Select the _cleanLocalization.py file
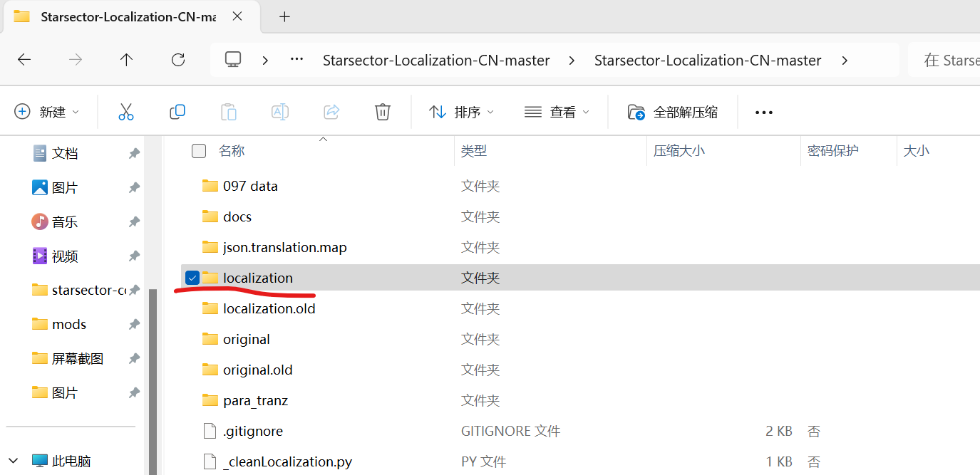This screenshot has width=980, height=475. tap(287, 461)
